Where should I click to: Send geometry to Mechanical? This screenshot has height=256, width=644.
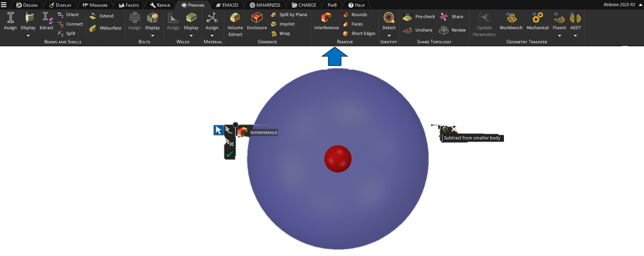(x=537, y=21)
